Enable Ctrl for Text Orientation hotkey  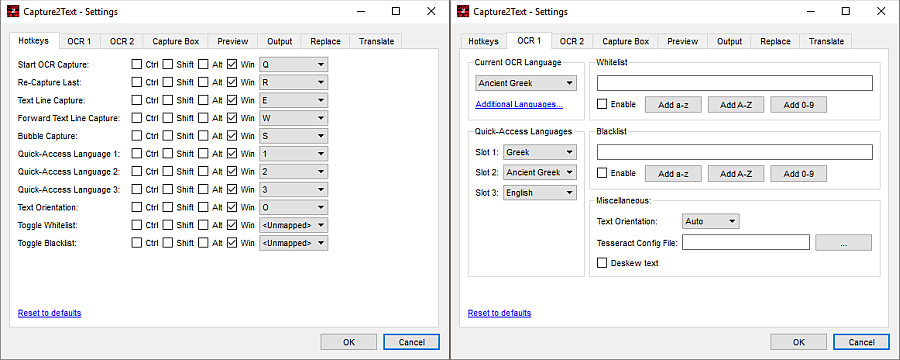137,207
